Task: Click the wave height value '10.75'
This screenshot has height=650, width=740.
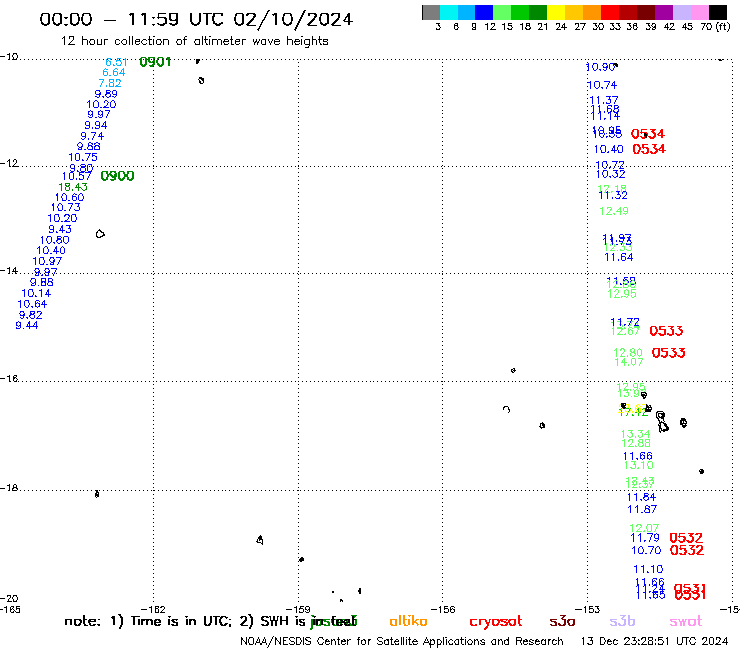Action: [x=83, y=157]
